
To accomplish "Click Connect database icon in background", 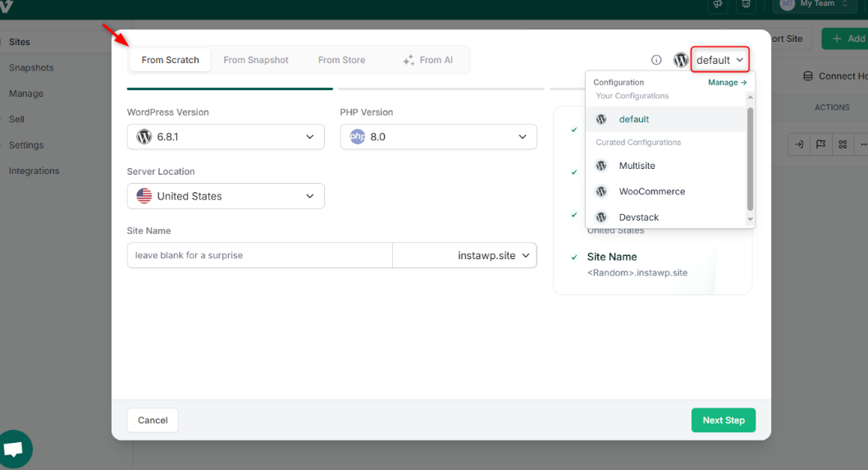I will point(807,75).
